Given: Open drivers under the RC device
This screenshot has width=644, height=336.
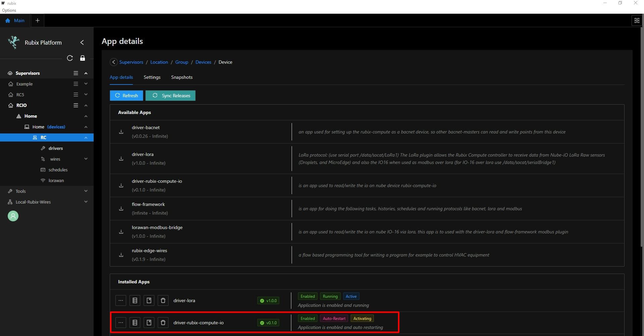Looking at the screenshot, I should (x=56, y=148).
